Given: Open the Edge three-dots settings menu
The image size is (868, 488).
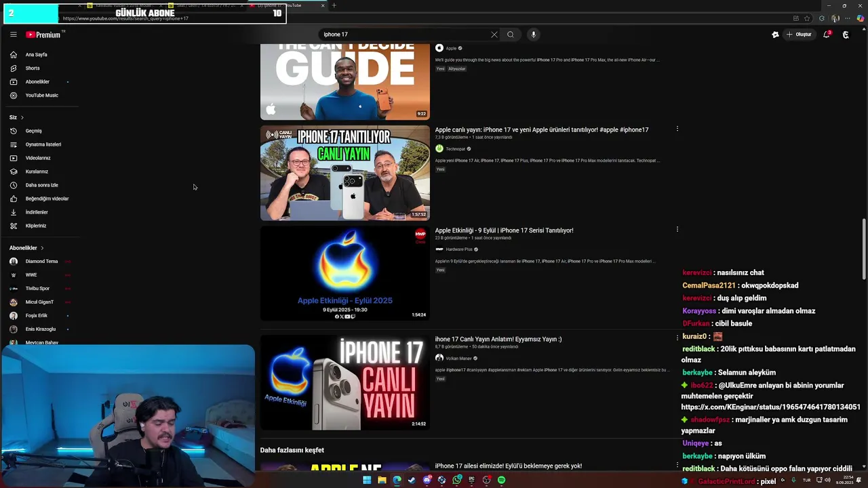Looking at the screenshot, I should 848,18.
